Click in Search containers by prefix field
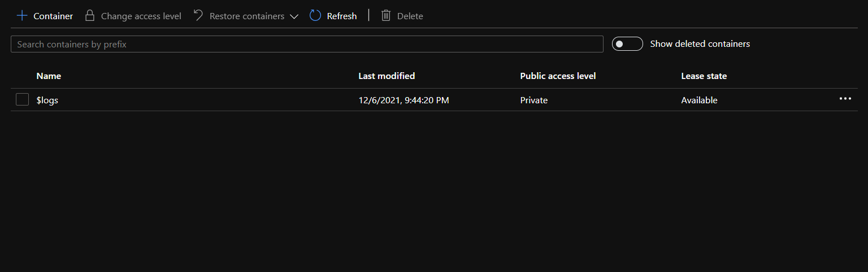This screenshot has width=868, height=272. (307, 44)
